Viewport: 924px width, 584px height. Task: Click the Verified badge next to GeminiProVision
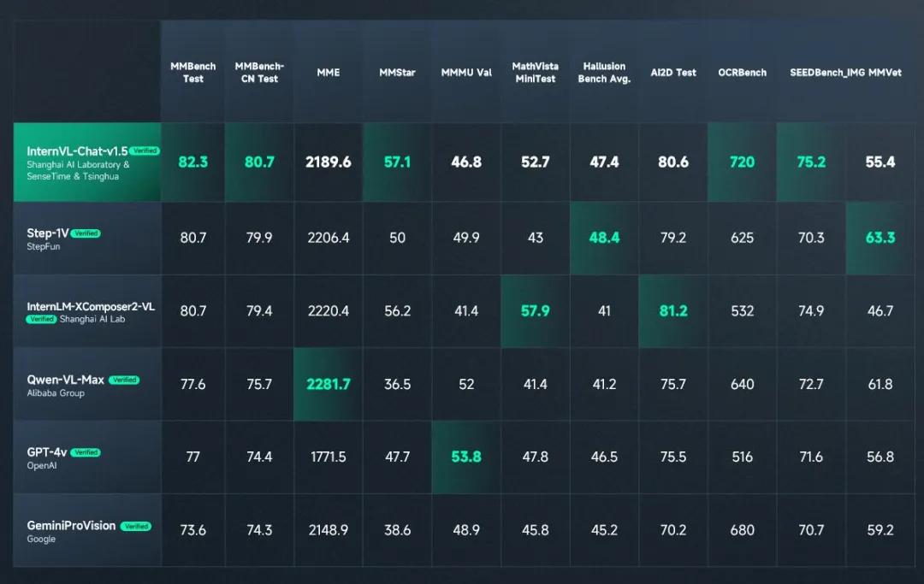pyautogui.click(x=136, y=527)
